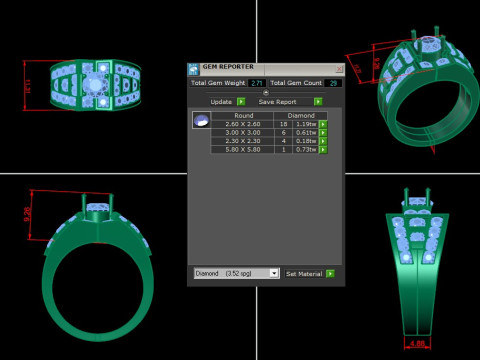Click green arrow for the 0.61tw row
Viewport: 480px width, 360px height.
coord(323,133)
